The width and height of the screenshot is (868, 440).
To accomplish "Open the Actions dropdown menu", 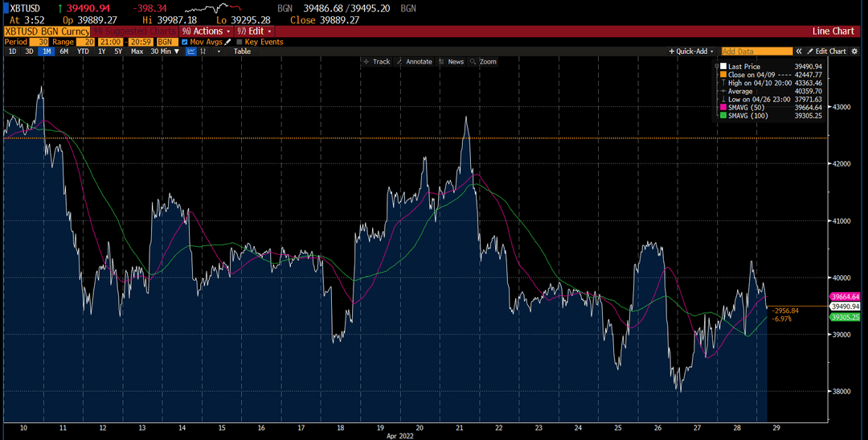I will [x=207, y=31].
